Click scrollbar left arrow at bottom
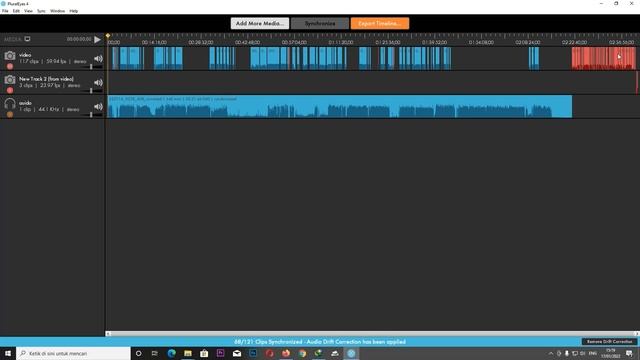The image size is (640, 360). click(x=108, y=333)
